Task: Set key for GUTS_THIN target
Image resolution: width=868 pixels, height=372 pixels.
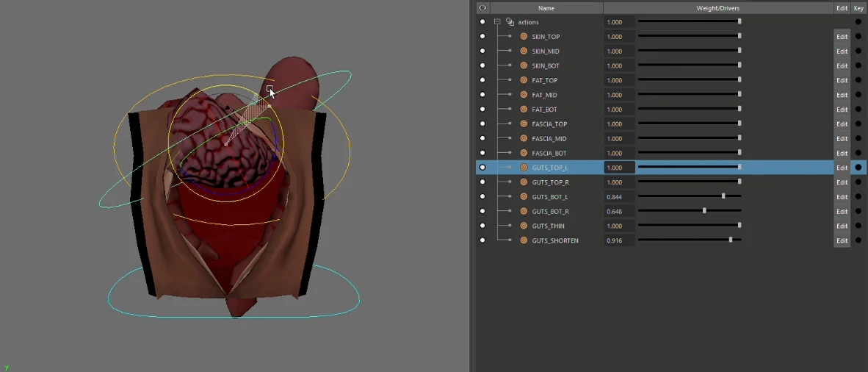Action: 858,226
